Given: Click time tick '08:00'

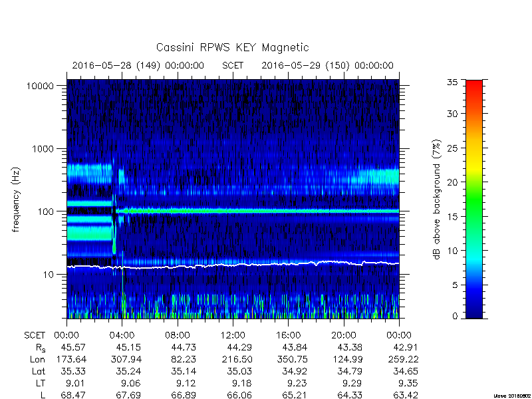Looking at the screenshot, I should 178,336.
